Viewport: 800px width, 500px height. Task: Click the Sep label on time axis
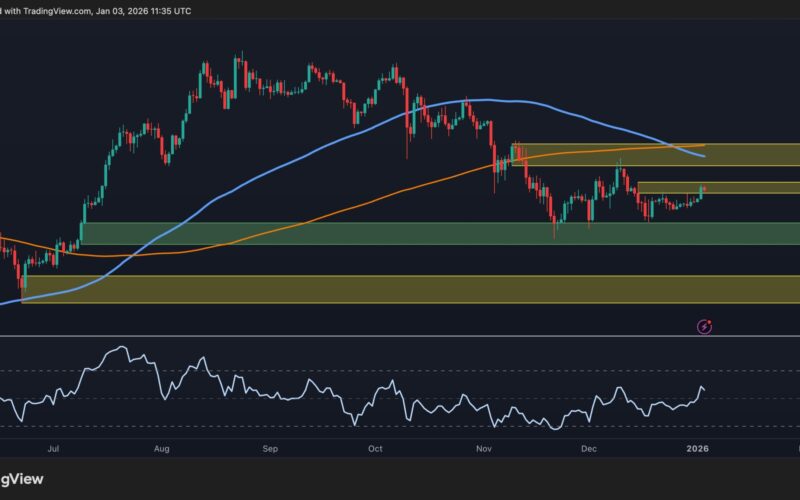pos(270,451)
